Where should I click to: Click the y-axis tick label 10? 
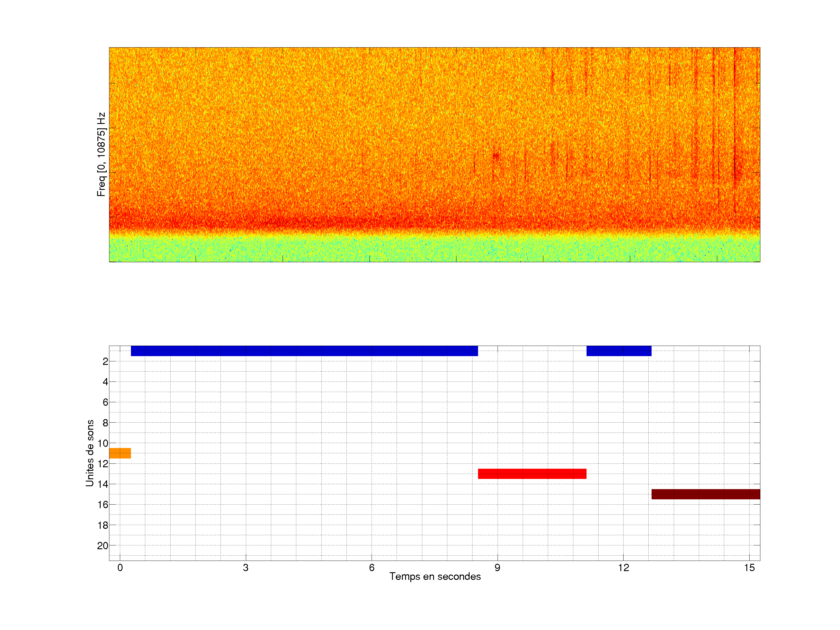coord(103,443)
